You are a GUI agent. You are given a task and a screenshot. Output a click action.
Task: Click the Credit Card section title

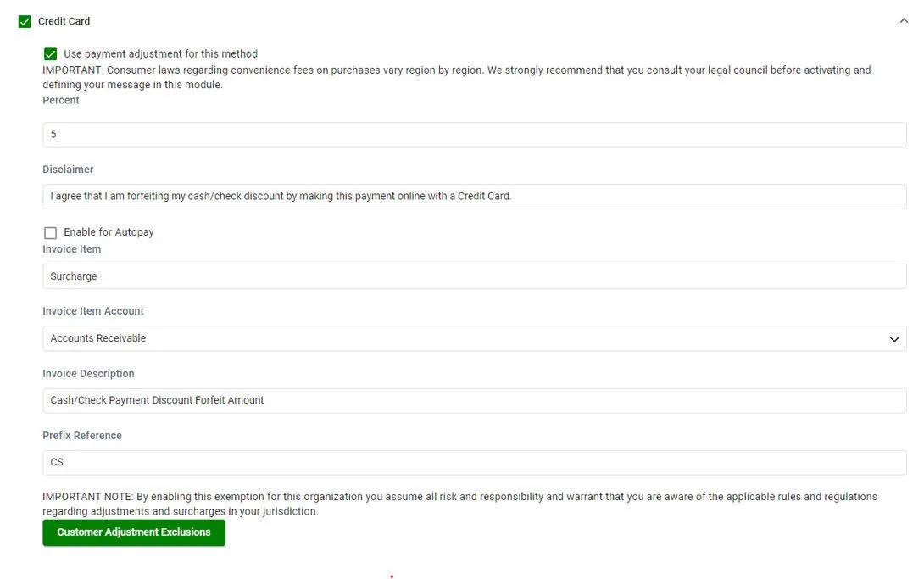tap(64, 21)
